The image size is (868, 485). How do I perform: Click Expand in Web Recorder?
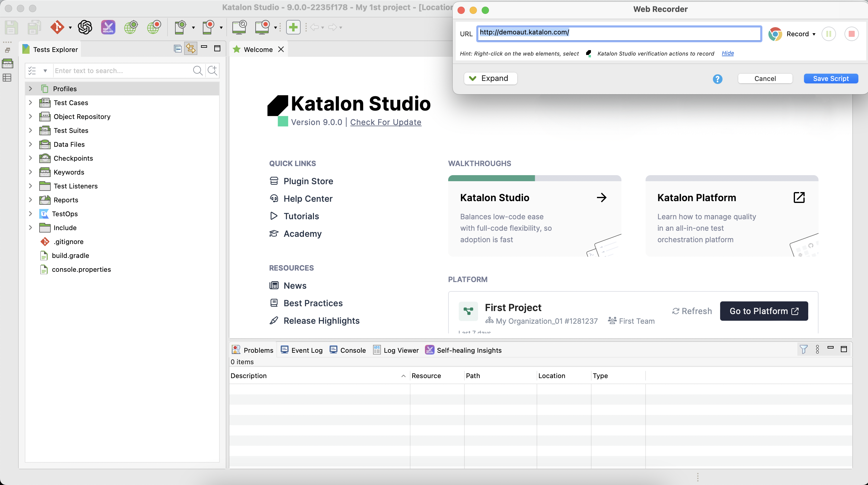(490, 78)
